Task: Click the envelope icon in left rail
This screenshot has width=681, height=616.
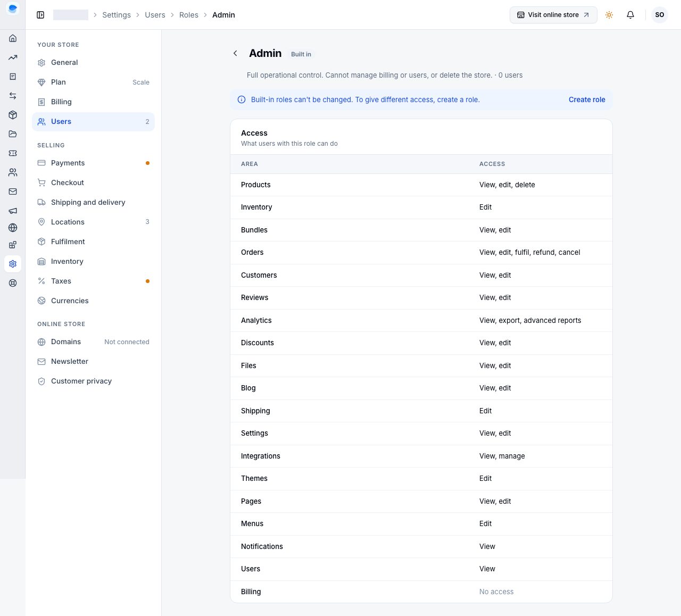Action: pos(13,192)
